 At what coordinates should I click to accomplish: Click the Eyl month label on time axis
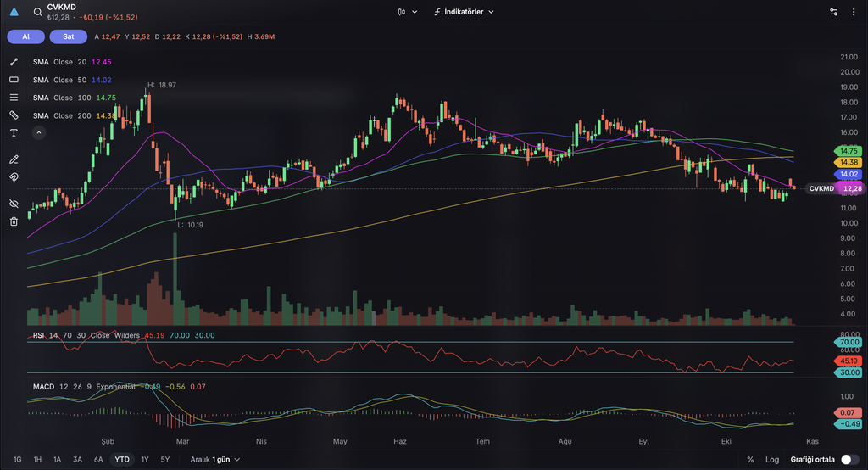tap(644, 442)
